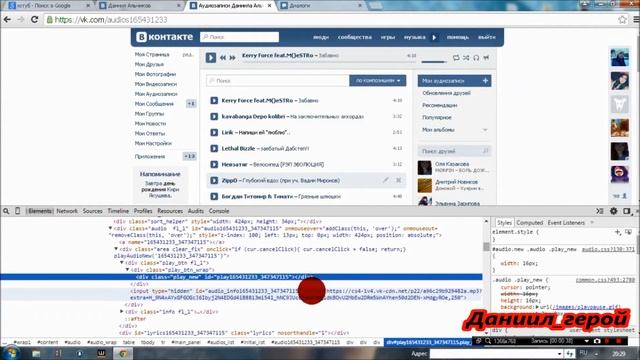Open the по композициям search dropdown
This screenshot has height=360, width=640.
pyautogui.click(x=378, y=80)
